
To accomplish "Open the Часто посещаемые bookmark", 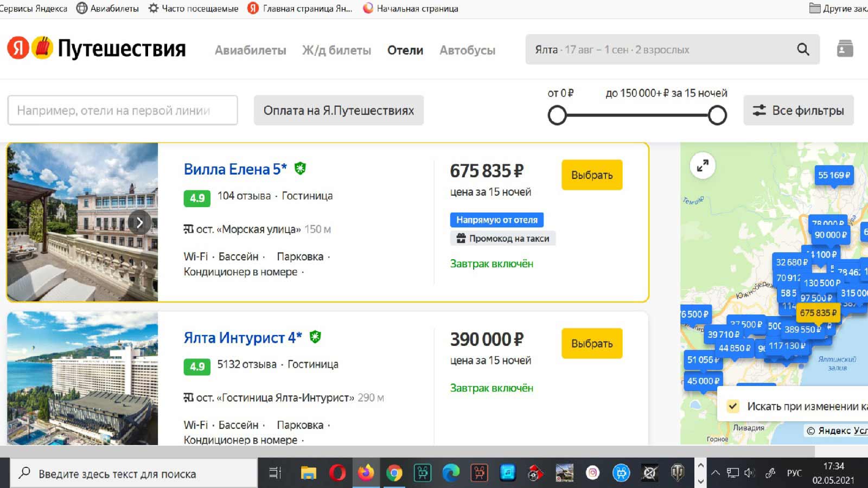I will coord(193,9).
